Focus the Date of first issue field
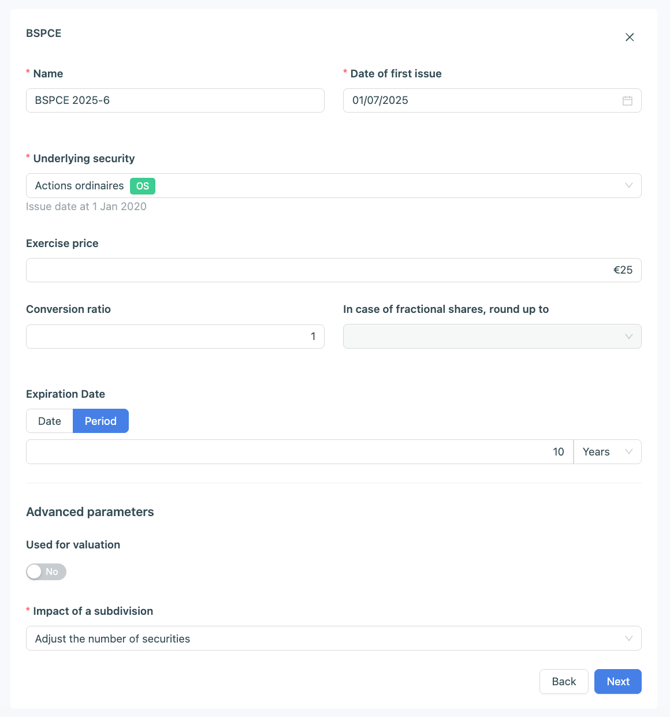The width and height of the screenshot is (670, 717). click(480, 101)
